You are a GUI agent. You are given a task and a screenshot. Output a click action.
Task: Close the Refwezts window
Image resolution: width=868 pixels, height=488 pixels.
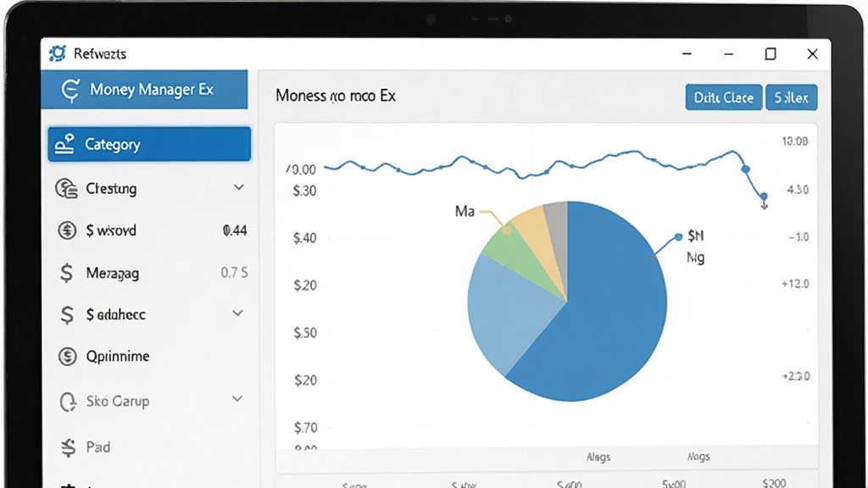point(812,53)
